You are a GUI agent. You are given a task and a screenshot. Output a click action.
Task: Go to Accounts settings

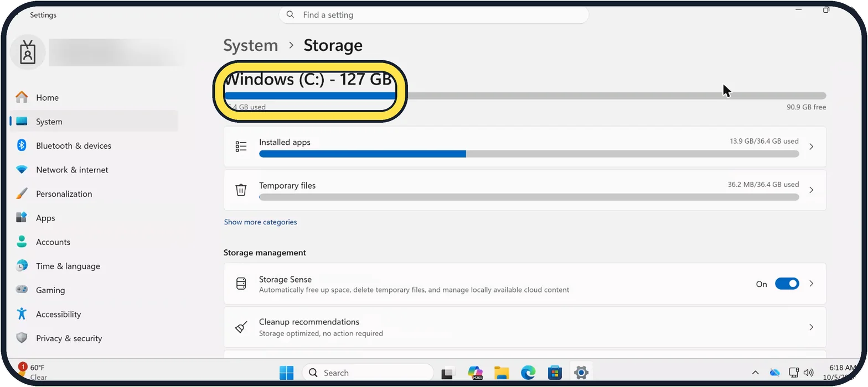(94, 242)
